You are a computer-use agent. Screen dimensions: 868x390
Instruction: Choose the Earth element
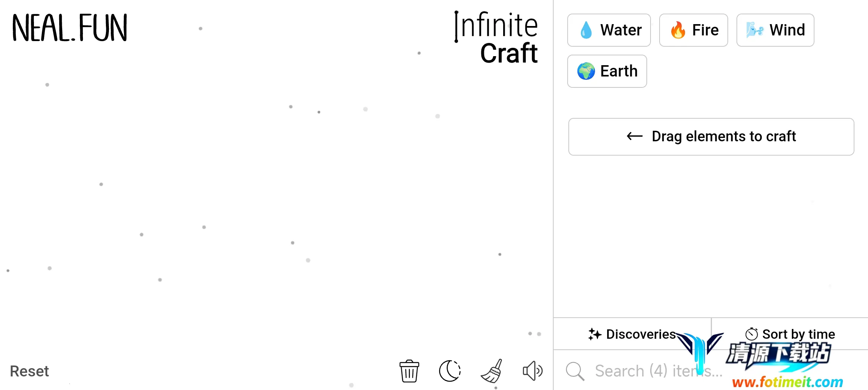click(607, 71)
